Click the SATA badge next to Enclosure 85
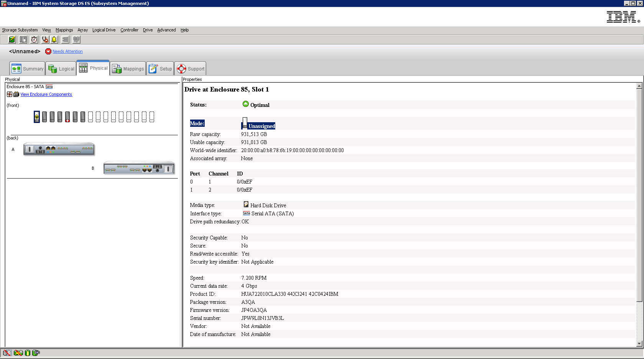The height and width of the screenshot is (359, 644). 49,87
